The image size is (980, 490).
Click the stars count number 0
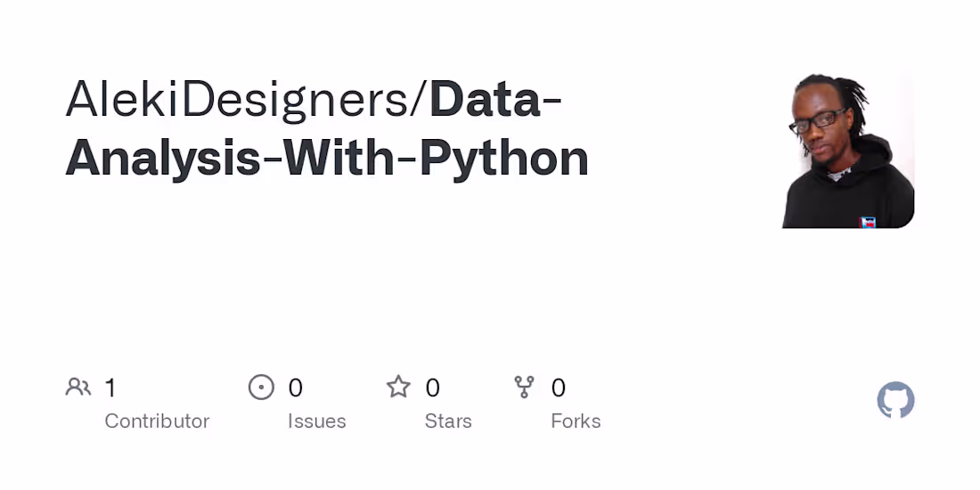point(432,388)
